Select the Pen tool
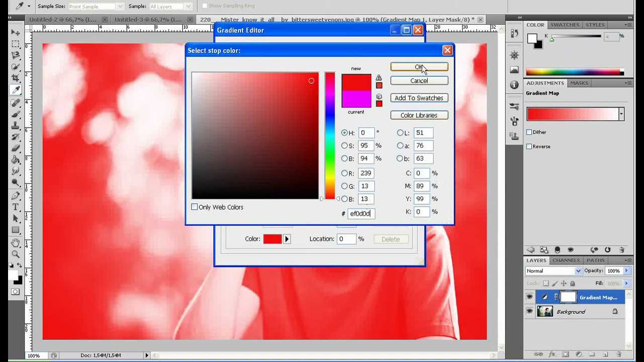 click(x=16, y=196)
